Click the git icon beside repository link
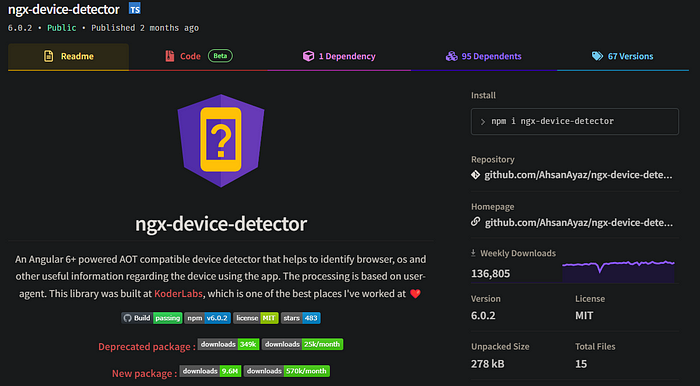The image size is (700, 386). point(475,175)
